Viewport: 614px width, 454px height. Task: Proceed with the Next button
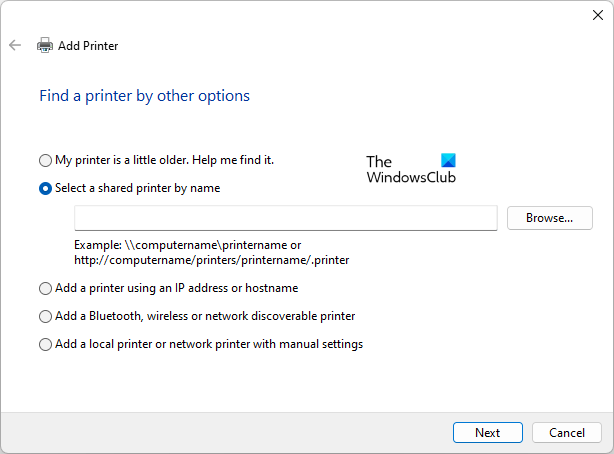pos(487,433)
